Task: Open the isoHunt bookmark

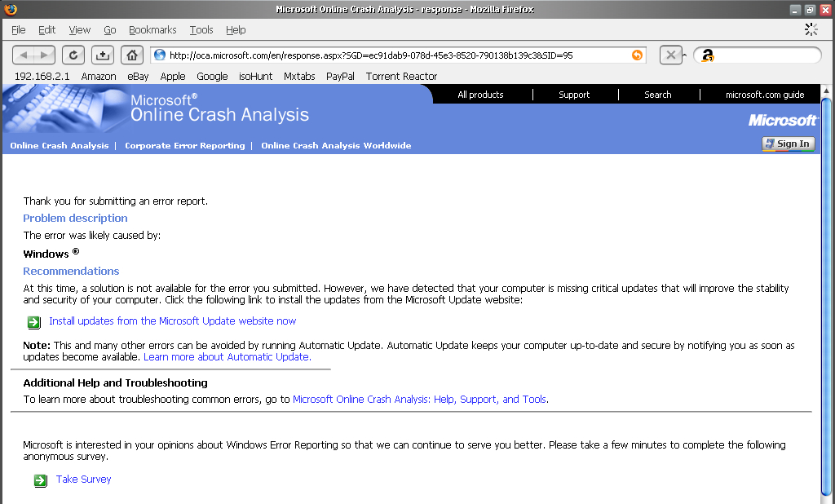Action: pos(255,76)
